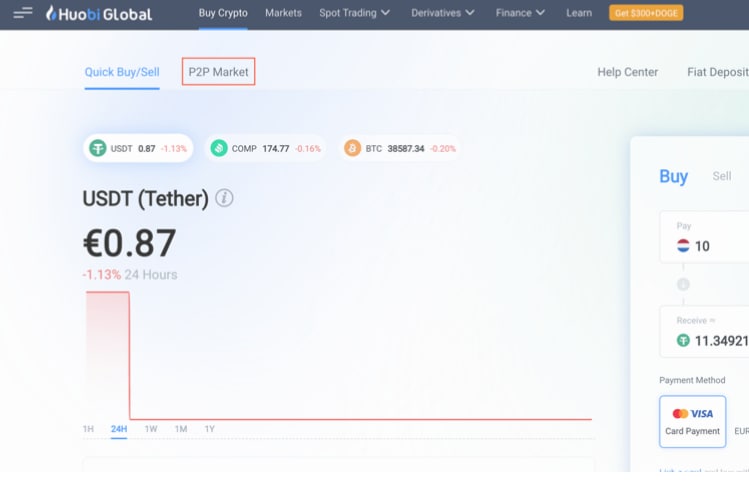The image size is (749, 482).
Task: Click the flag icon in Pay field
Action: coord(683,246)
